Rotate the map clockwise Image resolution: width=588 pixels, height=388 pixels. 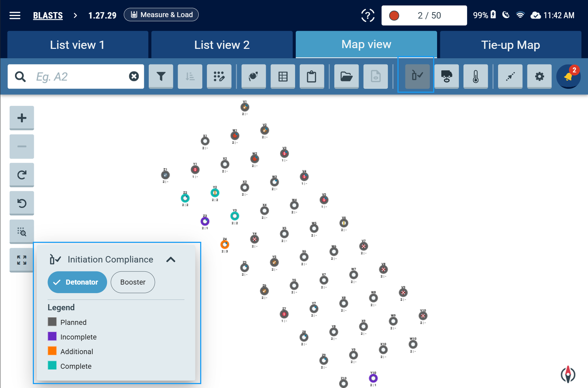tap(22, 175)
